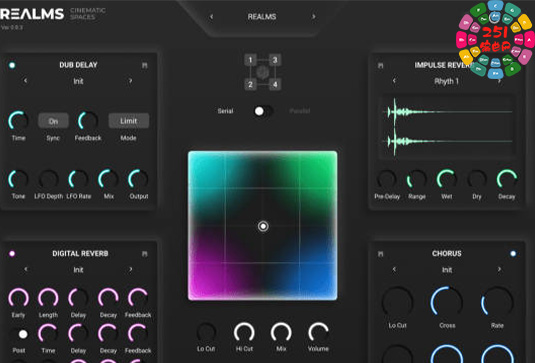Click the Chorus Cross knob
The width and height of the screenshot is (535, 363).
coord(447,302)
